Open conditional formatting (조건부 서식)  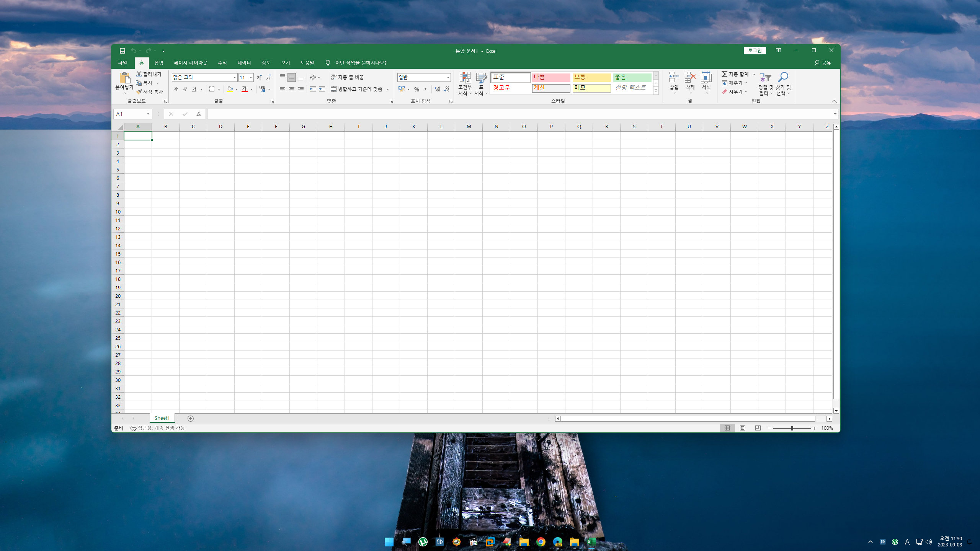[465, 78]
